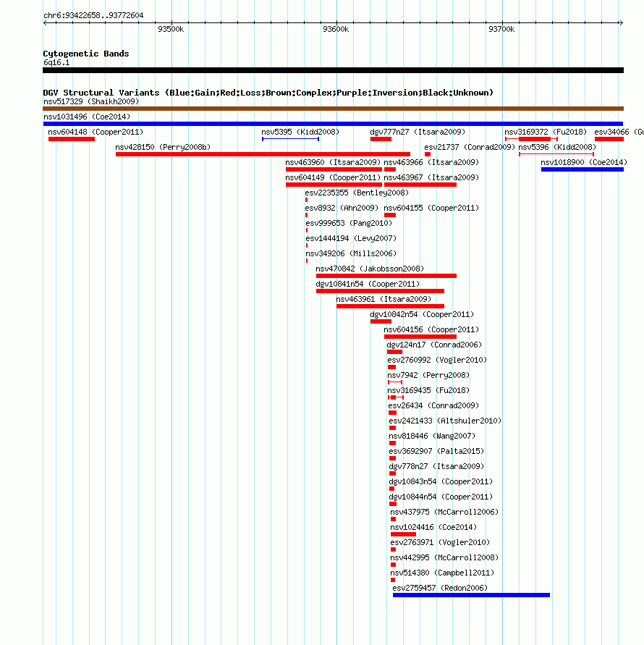
Task: Open esv2759457 (Redon2006) variant
Action: [440, 589]
